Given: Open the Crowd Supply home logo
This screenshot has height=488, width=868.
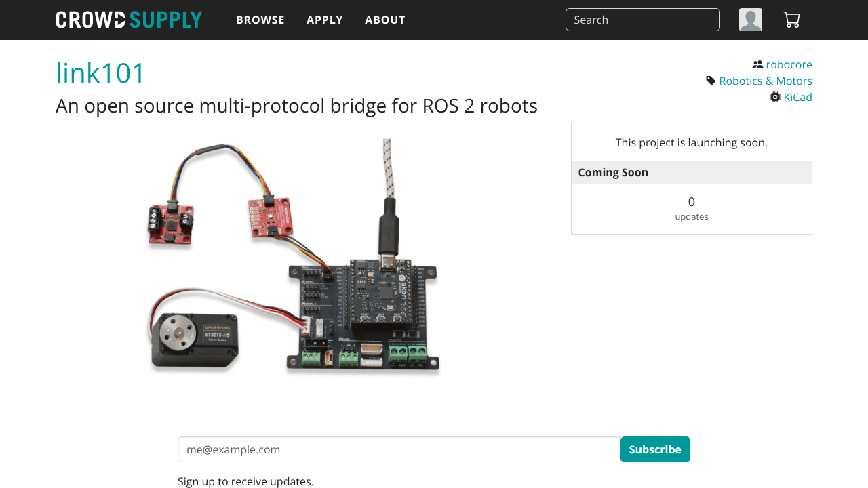Looking at the screenshot, I should (129, 20).
